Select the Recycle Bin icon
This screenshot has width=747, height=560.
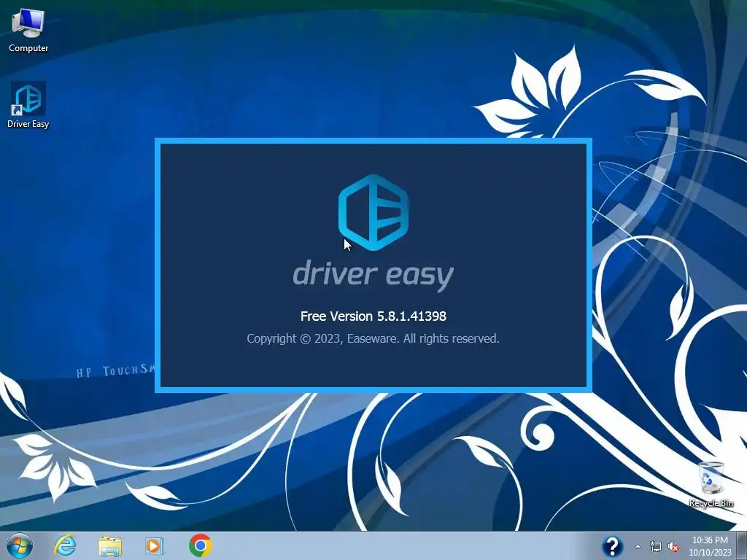point(711,484)
